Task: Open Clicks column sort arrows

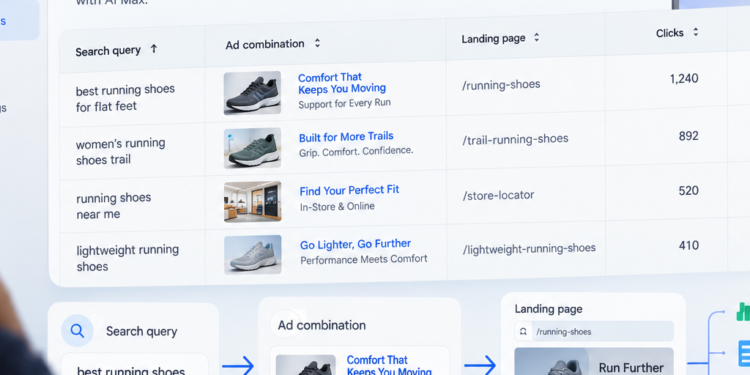Action: pyautogui.click(x=695, y=32)
